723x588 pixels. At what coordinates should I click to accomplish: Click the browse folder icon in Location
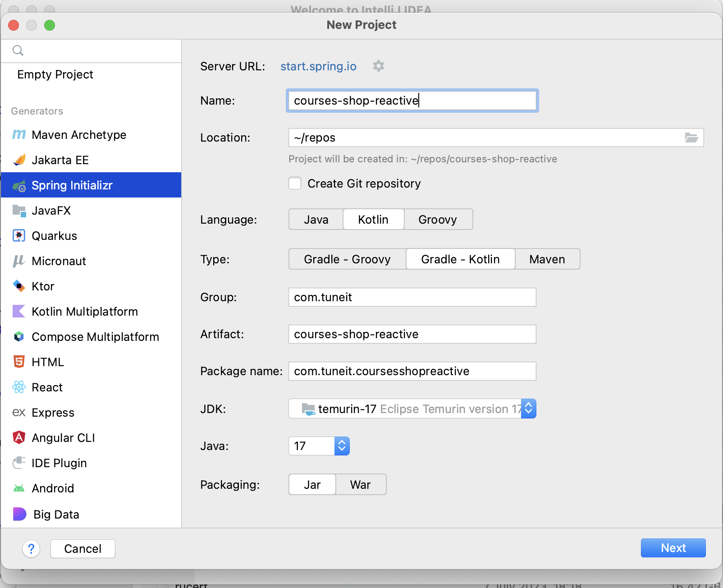(691, 138)
